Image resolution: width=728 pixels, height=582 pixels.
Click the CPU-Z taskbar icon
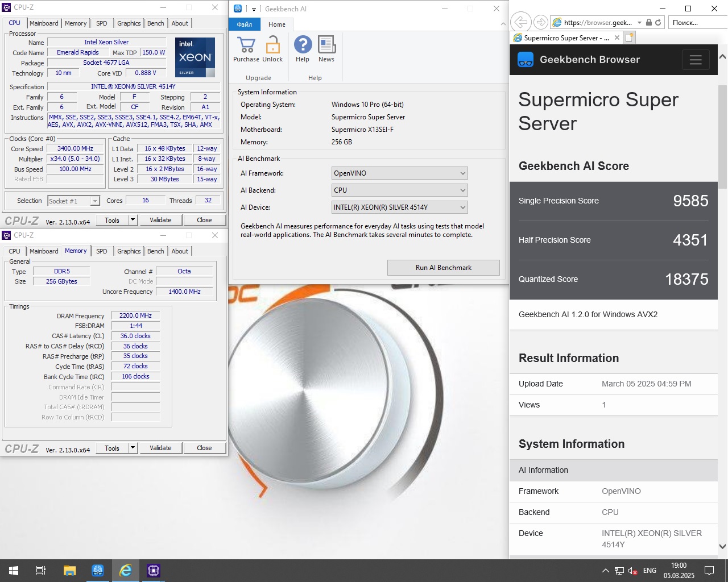(x=154, y=571)
